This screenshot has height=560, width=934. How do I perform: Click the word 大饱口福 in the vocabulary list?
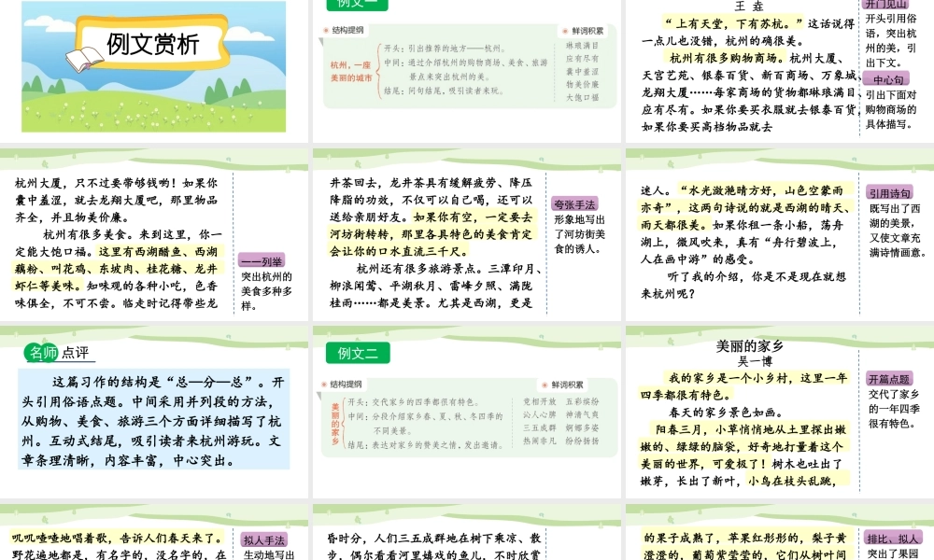click(582, 98)
